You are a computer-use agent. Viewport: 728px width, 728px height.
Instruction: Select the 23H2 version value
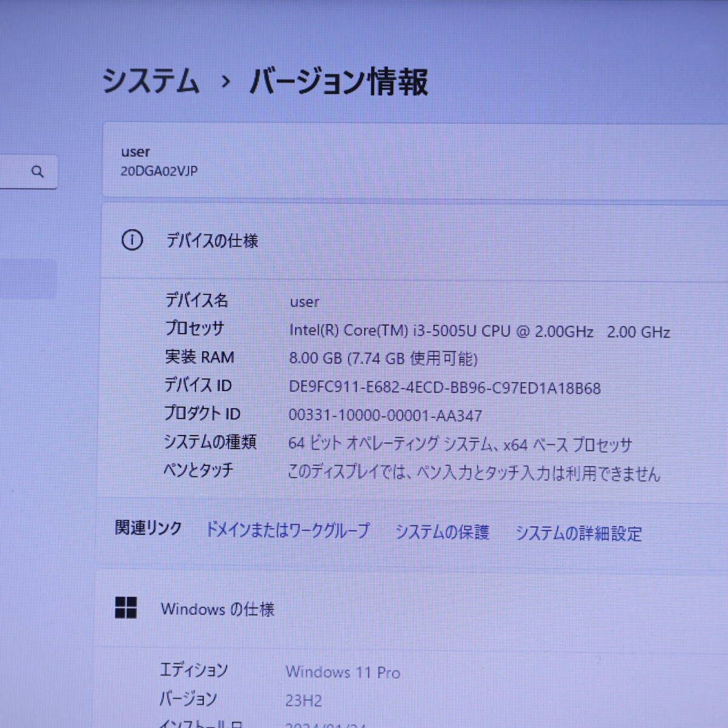point(303,701)
